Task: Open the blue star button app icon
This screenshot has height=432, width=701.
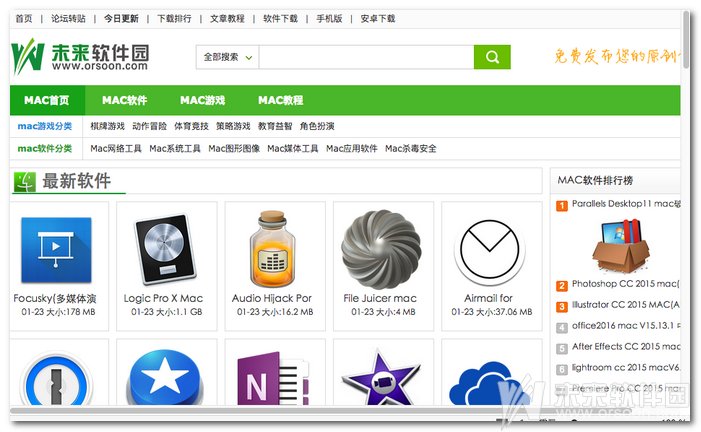Action: (x=165, y=377)
